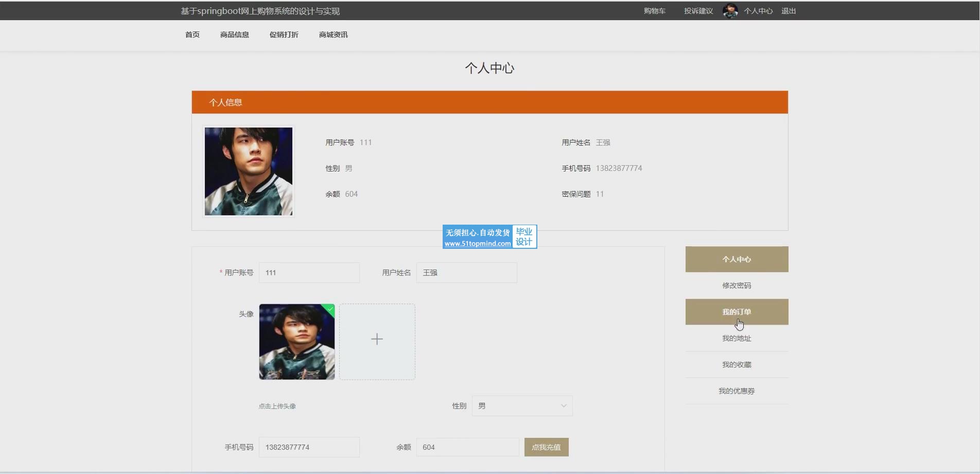Select 我的订单 in side menu
The width and height of the screenshot is (980, 474).
pos(737,312)
